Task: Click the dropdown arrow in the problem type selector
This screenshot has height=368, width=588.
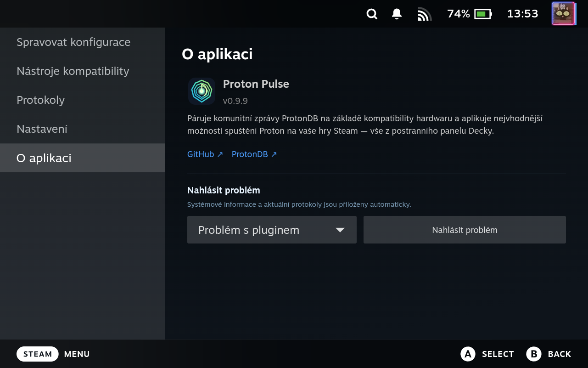Action: (340, 230)
